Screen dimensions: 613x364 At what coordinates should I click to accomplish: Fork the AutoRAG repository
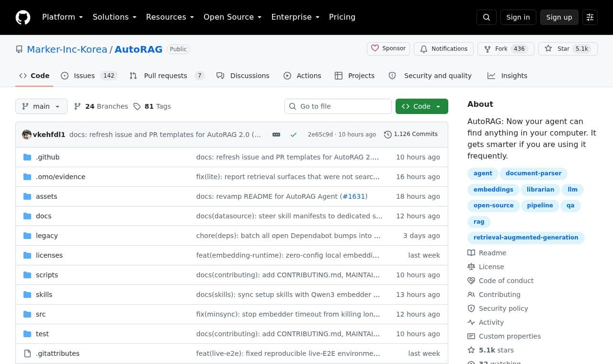pos(506,49)
